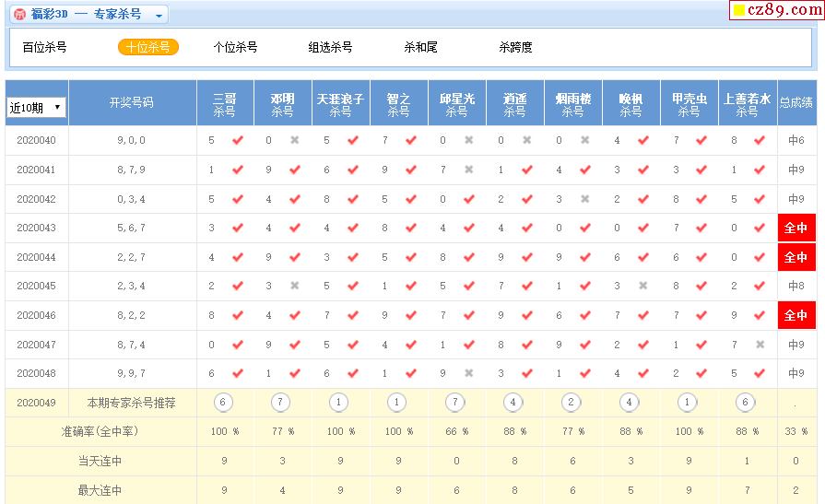Image resolution: width=825 pixels, height=504 pixels.
Task: Go to the 组选杀号 tab
Action: tap(330, 47)
